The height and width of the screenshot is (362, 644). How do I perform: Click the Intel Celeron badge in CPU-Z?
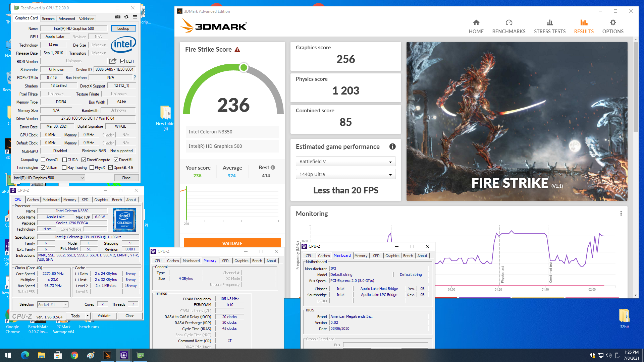[124, 220]
